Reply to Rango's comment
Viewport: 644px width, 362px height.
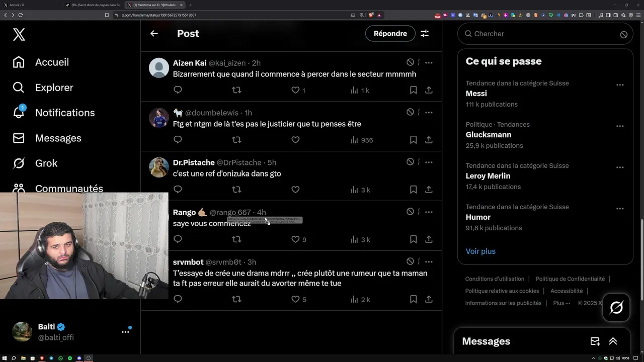178,239
